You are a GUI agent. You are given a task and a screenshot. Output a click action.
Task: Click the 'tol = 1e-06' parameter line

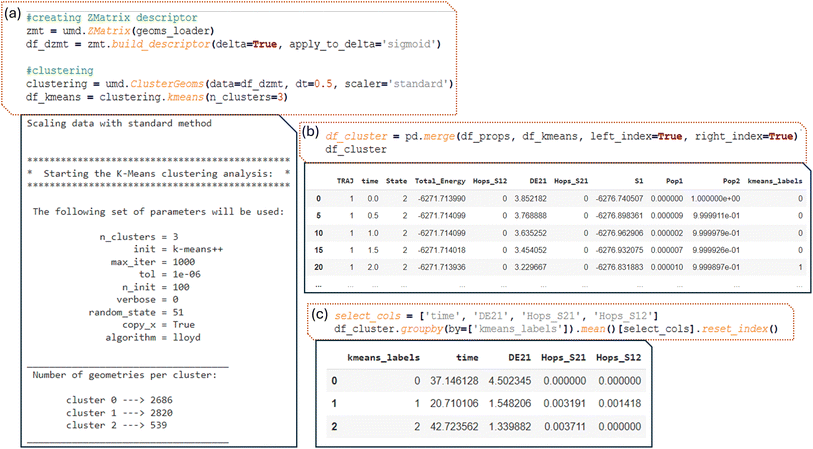(170, 275)
